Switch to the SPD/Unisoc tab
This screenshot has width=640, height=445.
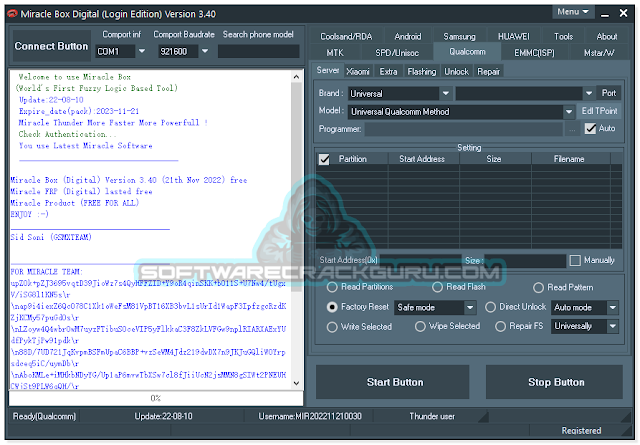click(397, 53)
